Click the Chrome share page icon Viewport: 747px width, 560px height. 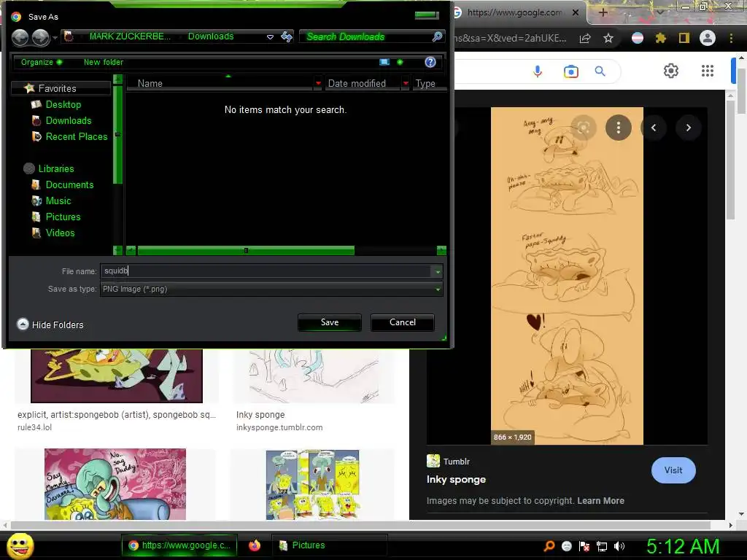pyautogui.click(x=585, y=39)
